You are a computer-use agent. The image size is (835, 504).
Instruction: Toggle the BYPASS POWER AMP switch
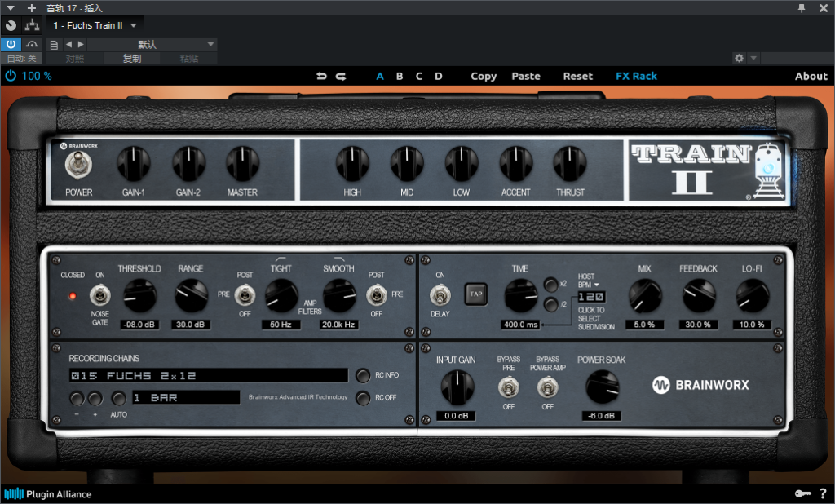click(547, 387)
